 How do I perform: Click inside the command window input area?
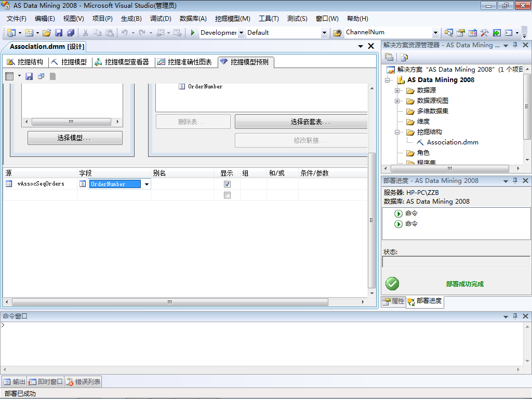click(x=262, y=343)
